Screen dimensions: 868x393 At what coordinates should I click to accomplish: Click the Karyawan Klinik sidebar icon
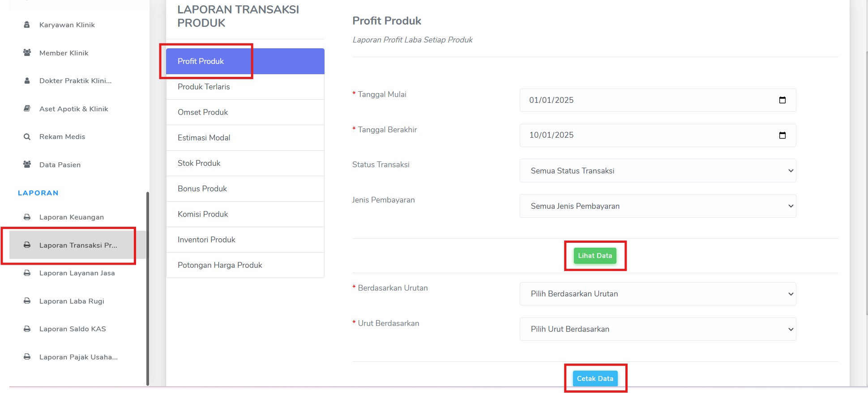27,25
